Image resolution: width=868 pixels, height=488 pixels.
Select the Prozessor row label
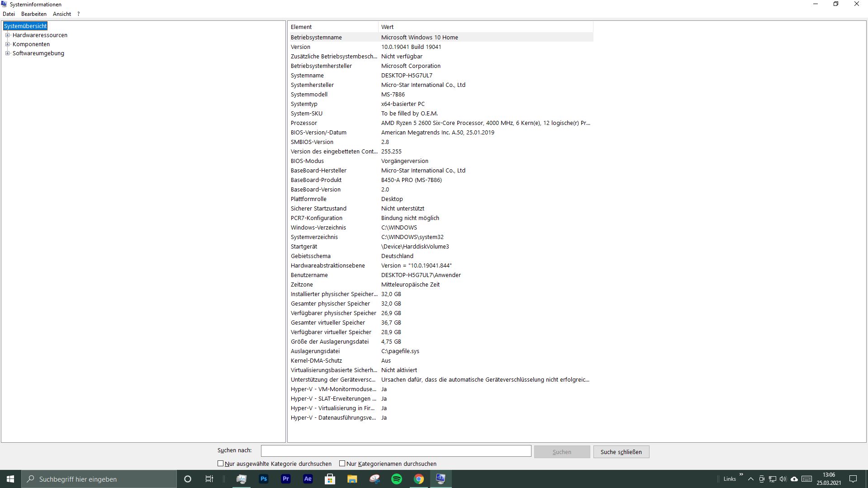pos(304,123)
